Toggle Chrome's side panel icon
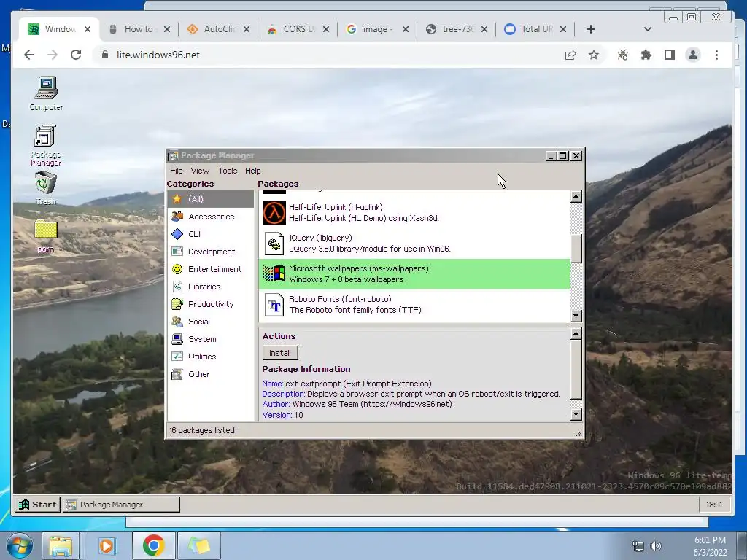 (x=670, y=55)
